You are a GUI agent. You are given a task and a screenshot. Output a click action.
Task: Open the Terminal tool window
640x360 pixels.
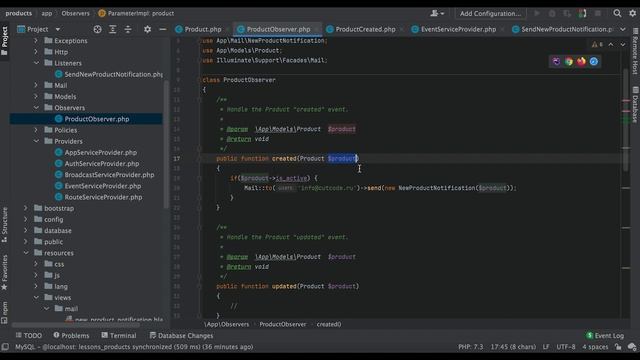tap(119, 336)
